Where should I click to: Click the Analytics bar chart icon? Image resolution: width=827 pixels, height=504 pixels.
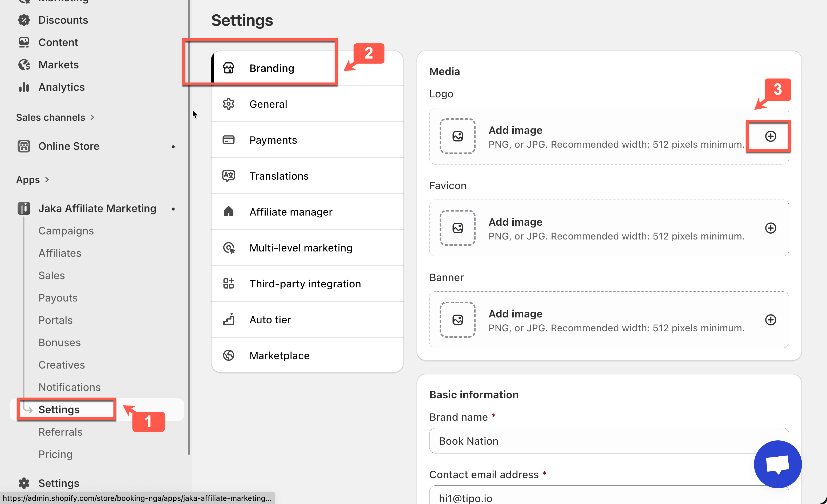tap(24, 87)
